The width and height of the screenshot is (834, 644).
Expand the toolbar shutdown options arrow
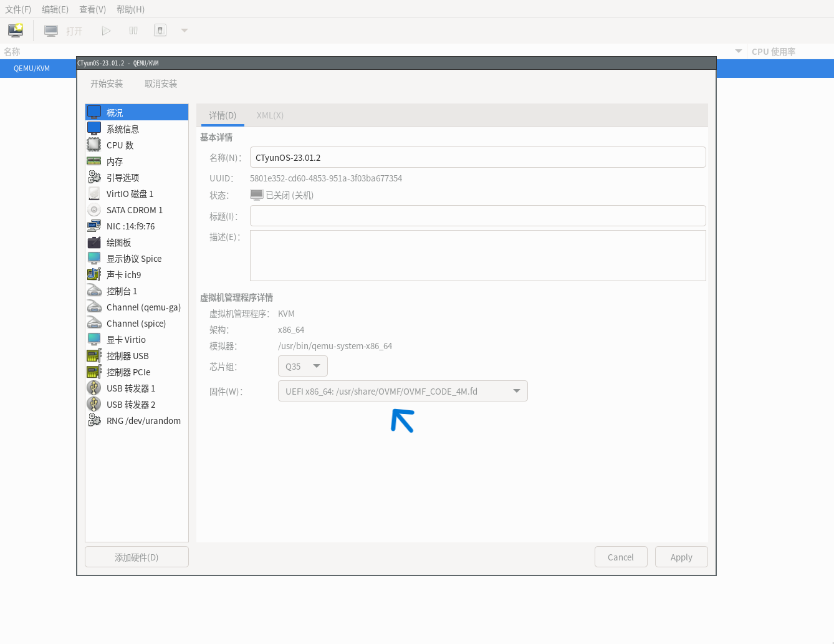click(185, 31)
